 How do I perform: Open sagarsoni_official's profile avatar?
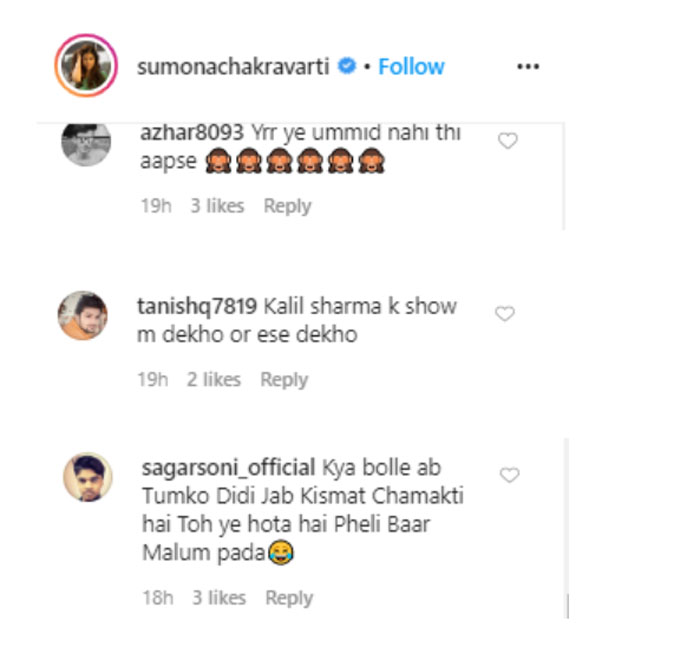[88, 476]
